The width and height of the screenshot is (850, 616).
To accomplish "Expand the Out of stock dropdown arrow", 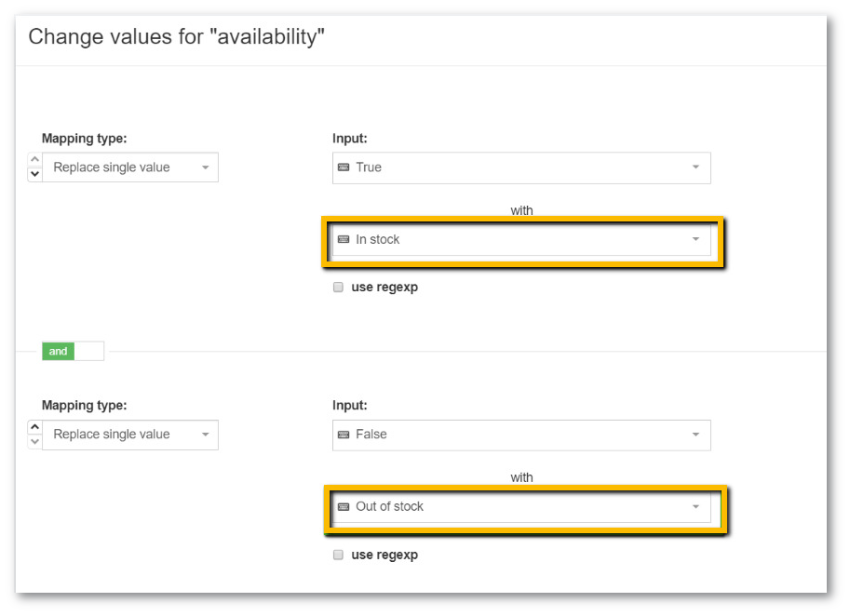I will [695, 507].
